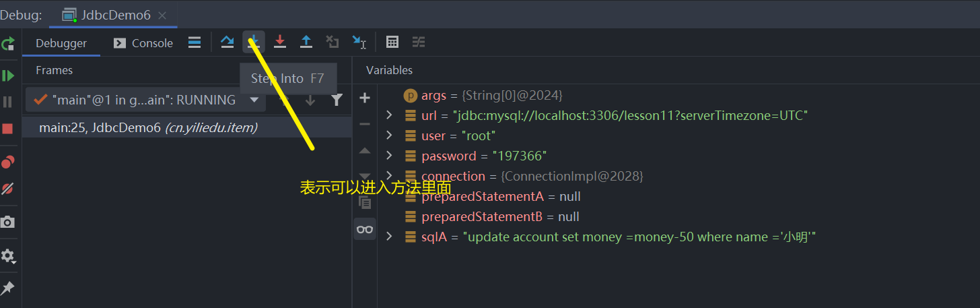
Task: Open the Evaluate Expression calculator
Action: tap(392, 42)
